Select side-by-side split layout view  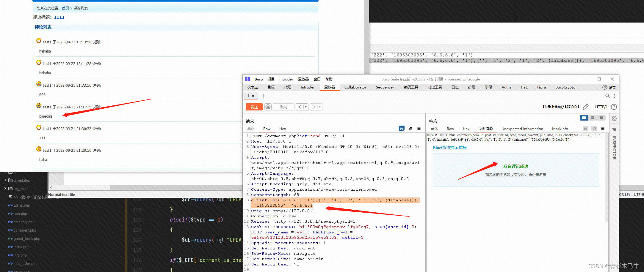click(x=584, y=118)
